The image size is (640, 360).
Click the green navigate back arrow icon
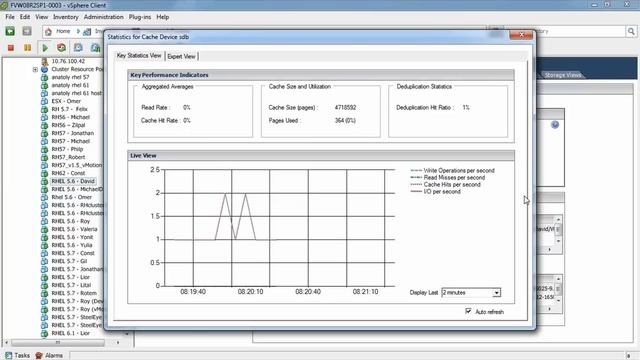pos(10,31)
